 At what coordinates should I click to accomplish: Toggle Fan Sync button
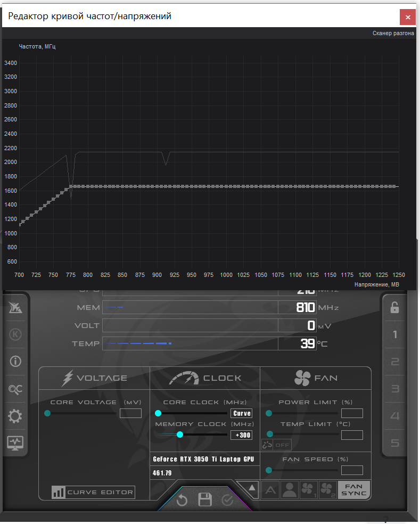[354, 490]
